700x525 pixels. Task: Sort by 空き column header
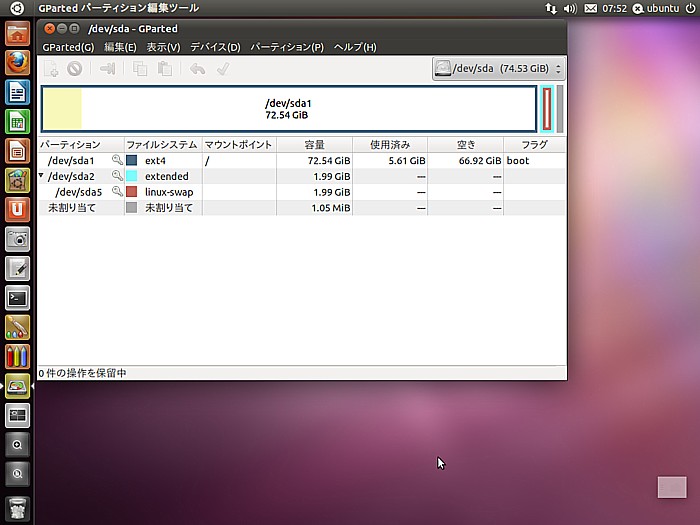tap(465, 145)
